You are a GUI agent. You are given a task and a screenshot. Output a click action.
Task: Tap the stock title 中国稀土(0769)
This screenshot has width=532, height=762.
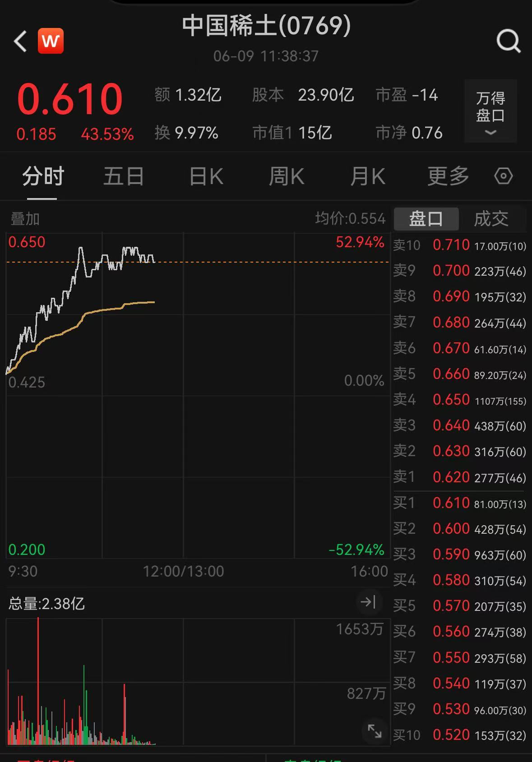pyautogui.click(x=266, y=26)
